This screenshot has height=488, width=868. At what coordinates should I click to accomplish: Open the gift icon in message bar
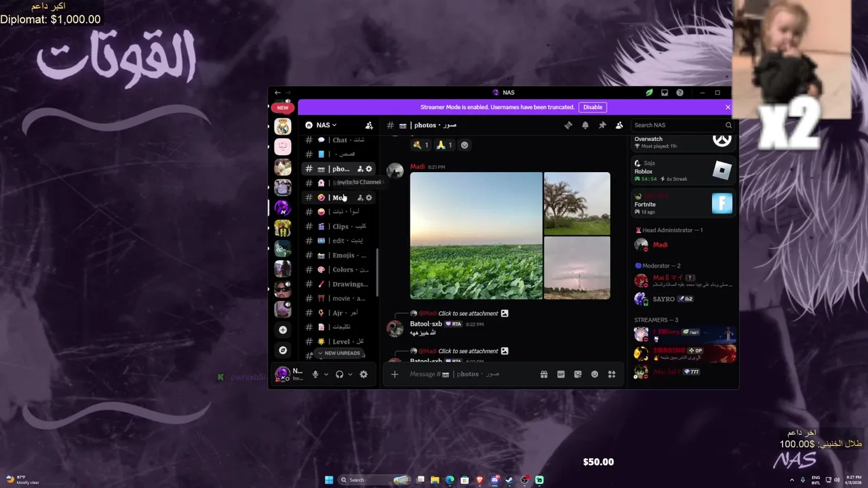point(544,374)
